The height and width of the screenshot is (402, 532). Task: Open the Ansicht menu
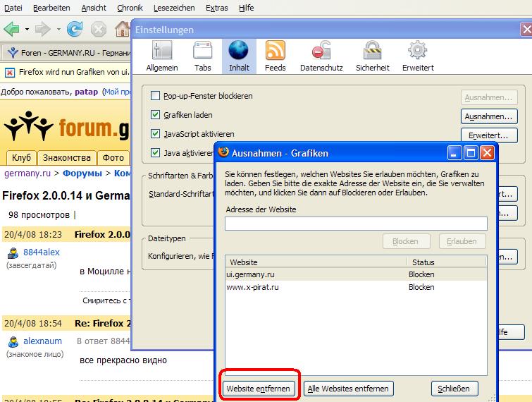(x=94, y=8)
